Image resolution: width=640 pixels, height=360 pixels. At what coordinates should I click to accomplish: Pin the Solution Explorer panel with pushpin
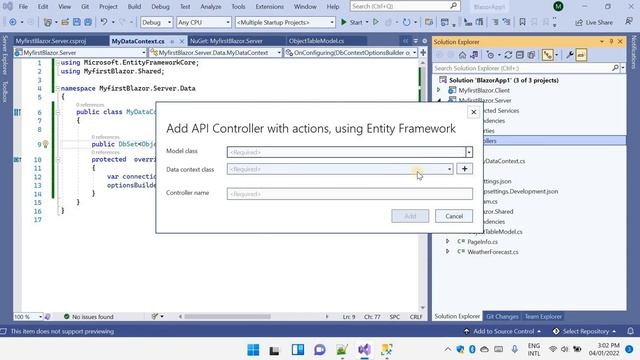611,42
